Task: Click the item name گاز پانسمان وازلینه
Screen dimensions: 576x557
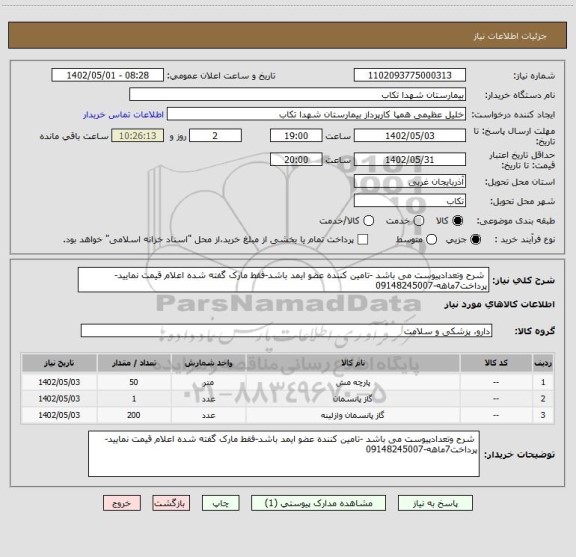Action: coord(353,415)
